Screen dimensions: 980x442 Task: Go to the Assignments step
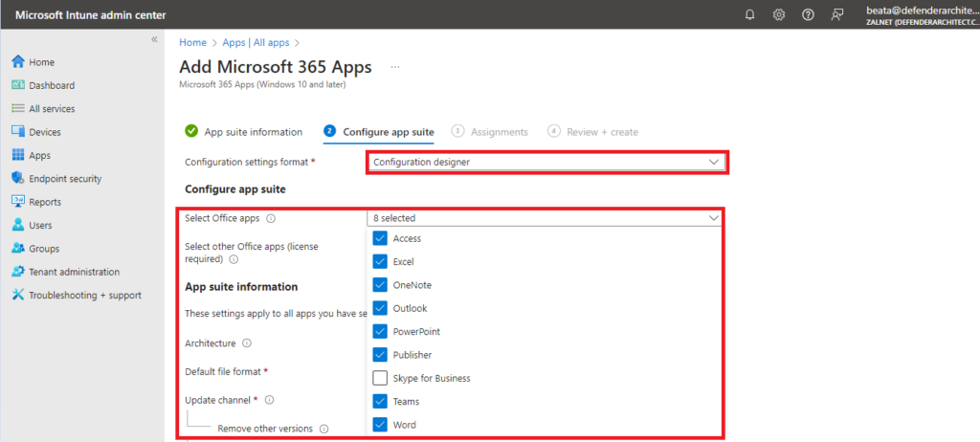click(x=490, y=132)
